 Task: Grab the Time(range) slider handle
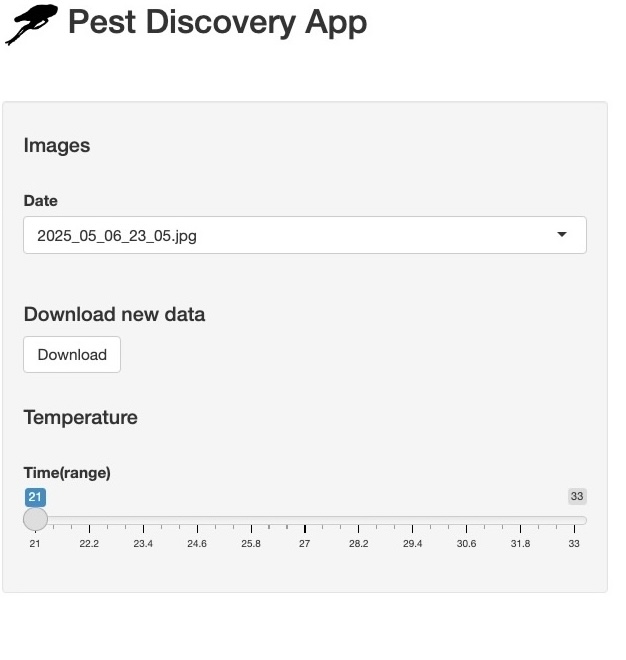coord(35,519)
